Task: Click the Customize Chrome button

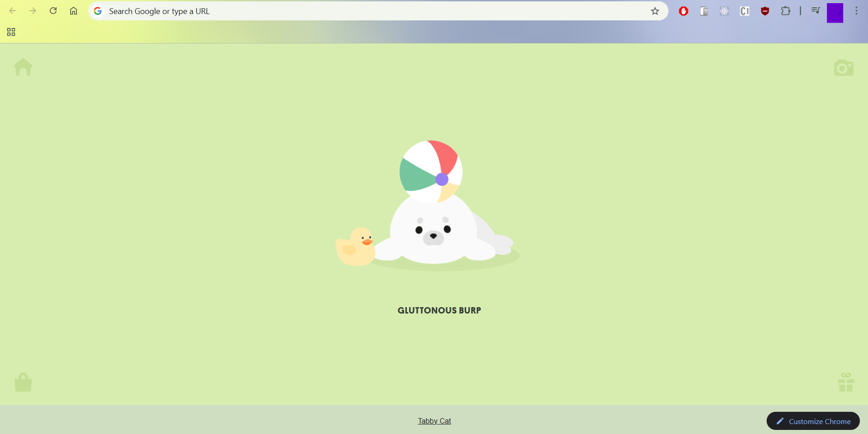Action: 813,421
